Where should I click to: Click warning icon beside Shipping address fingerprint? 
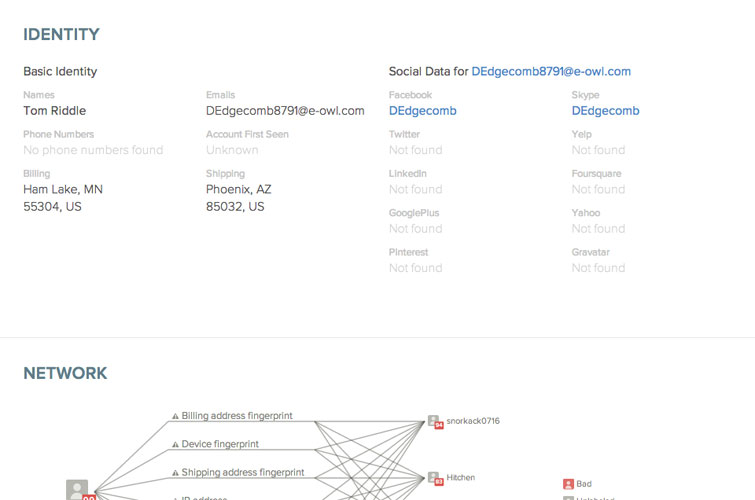click(x=175, y=473)
